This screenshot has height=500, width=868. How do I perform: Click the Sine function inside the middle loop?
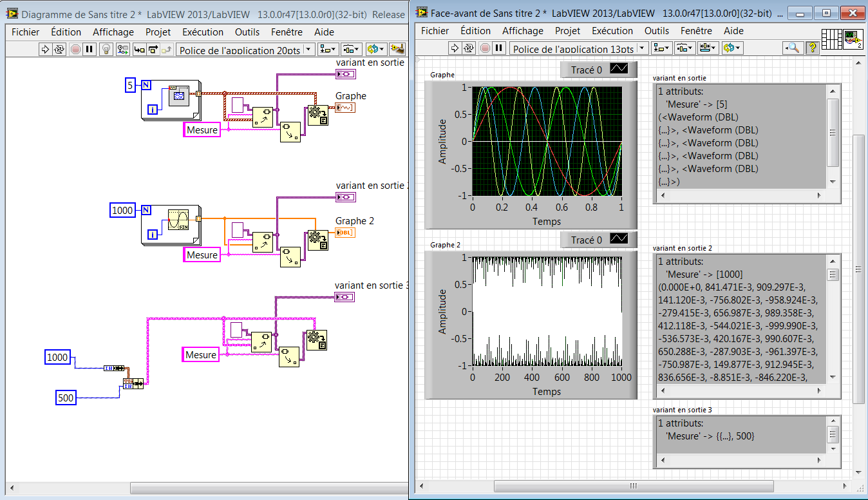(x=178, y=220)
